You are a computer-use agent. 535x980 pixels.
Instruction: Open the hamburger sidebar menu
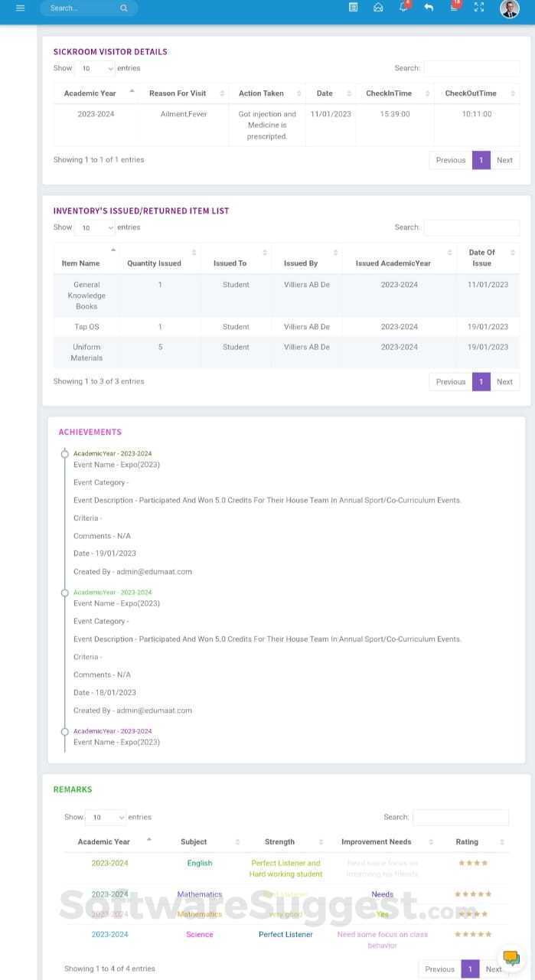(20, 8)
